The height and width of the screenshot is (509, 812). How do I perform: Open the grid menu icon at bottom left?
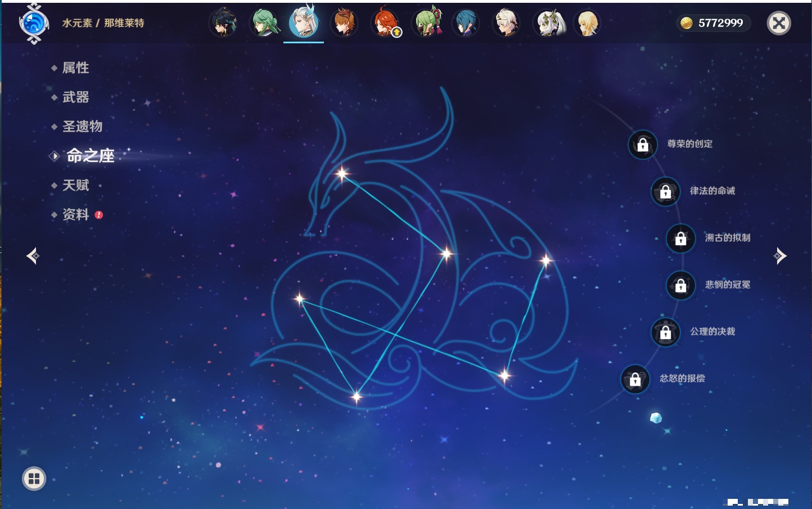pyautogui.click(x=34, y=479)
